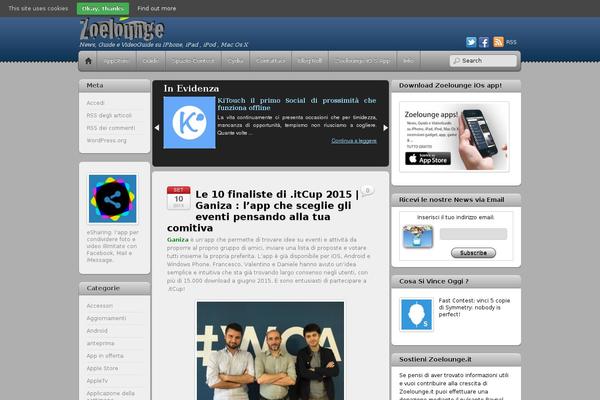Click the RSS text link in header
The height and width of the screenshot is (400, 600).
click(511, 42)
